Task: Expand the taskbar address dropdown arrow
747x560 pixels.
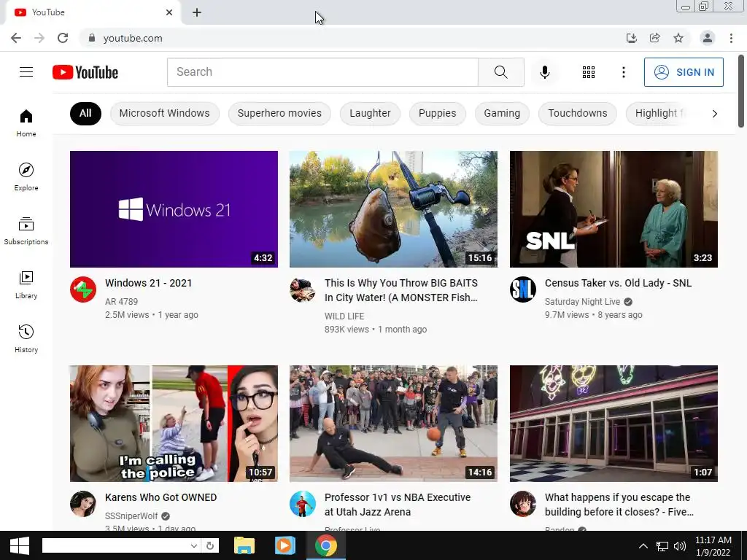Action: pos(194,545)
